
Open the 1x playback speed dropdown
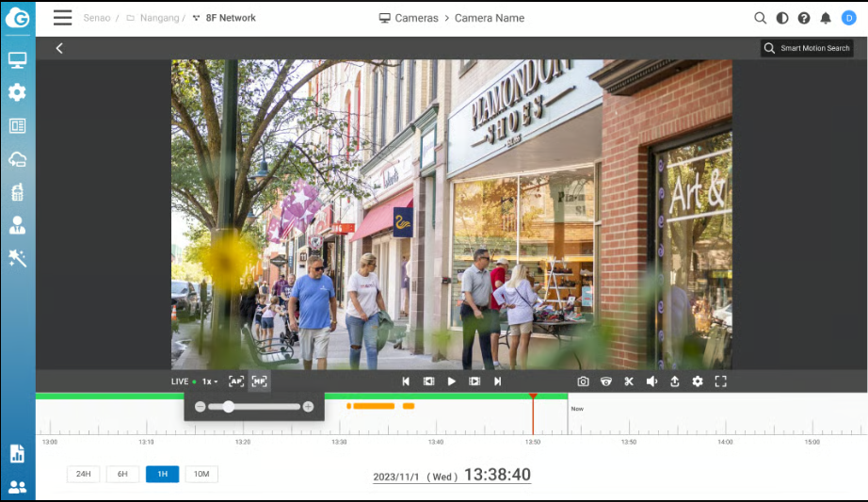210,381
